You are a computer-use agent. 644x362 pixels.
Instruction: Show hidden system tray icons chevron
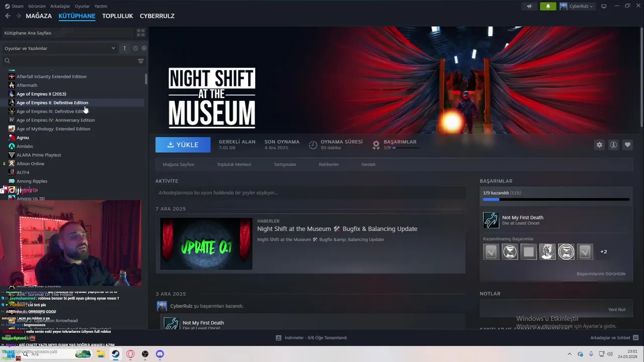pyautogui.click(x=570, y=354)
